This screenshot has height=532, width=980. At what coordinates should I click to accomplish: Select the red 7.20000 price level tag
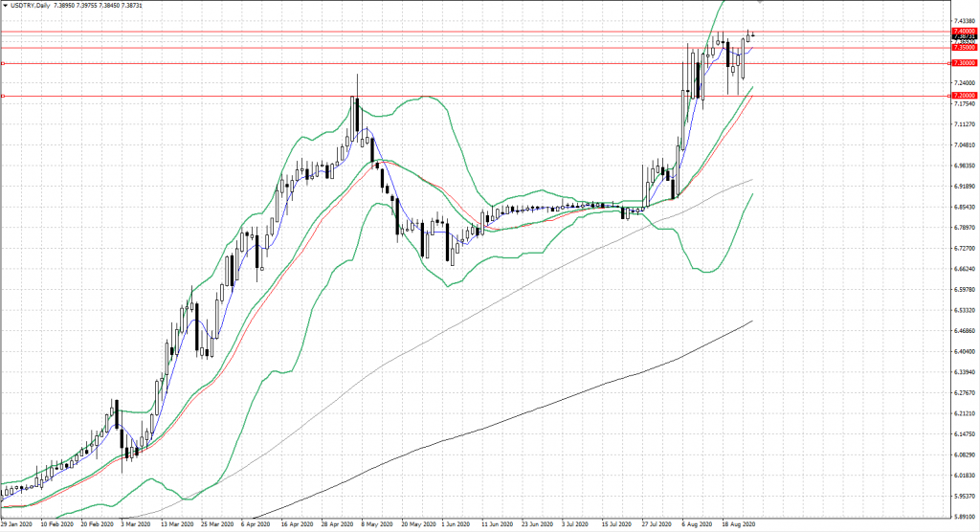pos(964,96)
